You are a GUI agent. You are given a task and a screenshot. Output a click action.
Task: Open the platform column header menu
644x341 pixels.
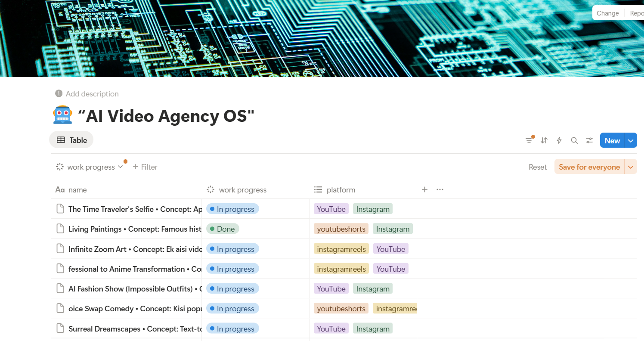click(x=341, y=189)
